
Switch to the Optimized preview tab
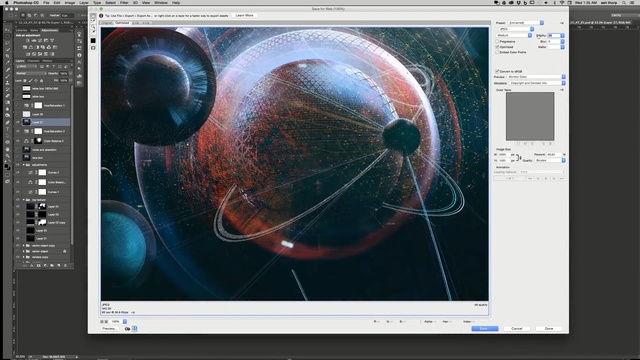click(x=122, y=23)
